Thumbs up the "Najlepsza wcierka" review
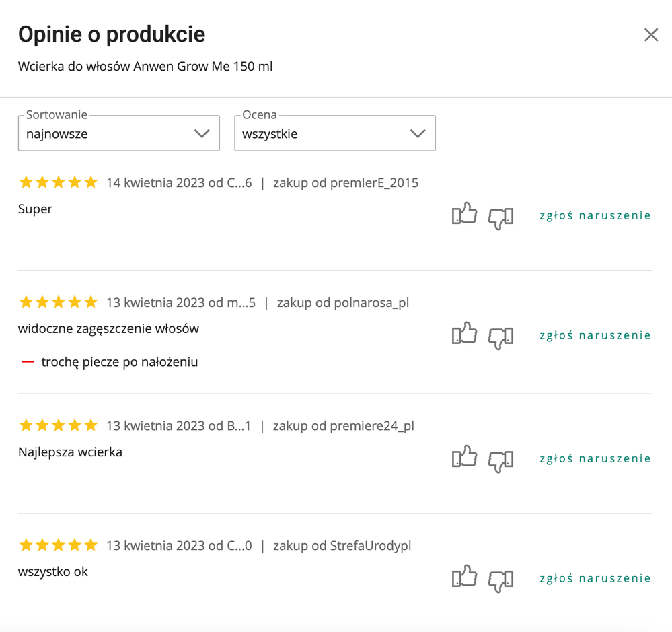This screenshot has width=672, height=632. pos(464,456)
